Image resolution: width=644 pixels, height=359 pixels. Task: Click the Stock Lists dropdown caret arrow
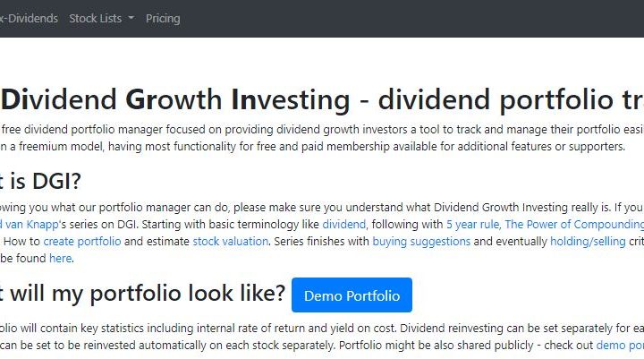pos(131,19)
